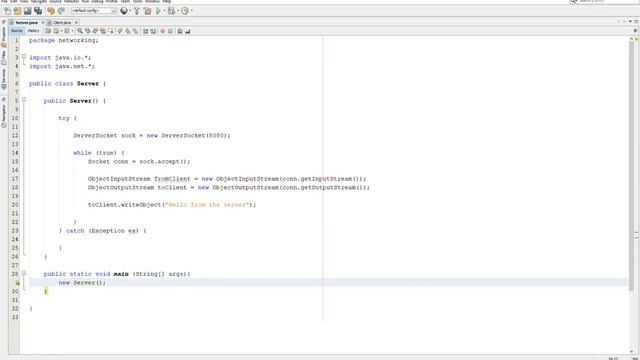
Task: Click the Build Project hammer icon
Action: pos(137,11)
